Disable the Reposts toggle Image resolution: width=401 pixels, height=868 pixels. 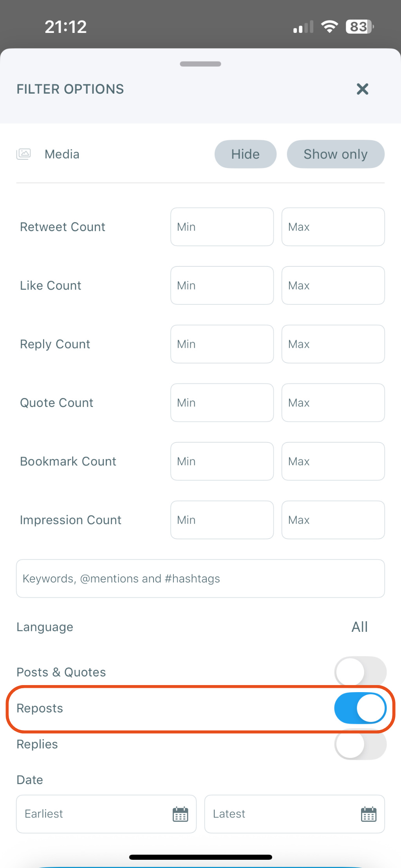[360, 708]
